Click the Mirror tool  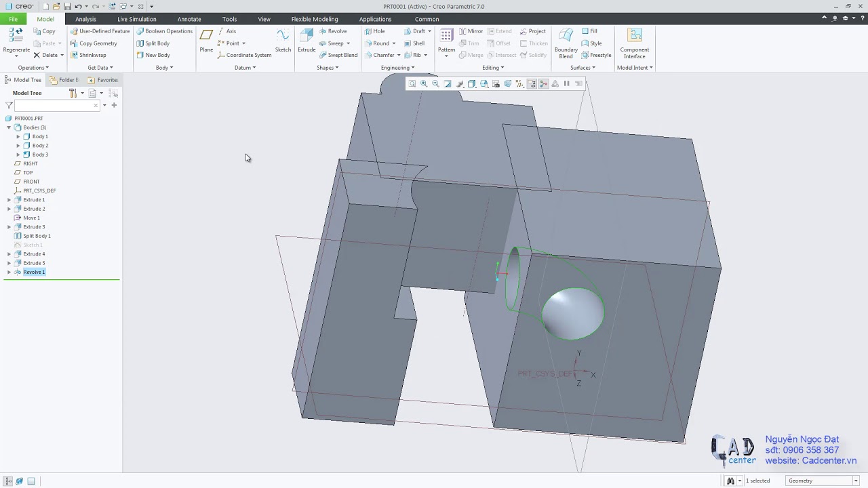471,31
